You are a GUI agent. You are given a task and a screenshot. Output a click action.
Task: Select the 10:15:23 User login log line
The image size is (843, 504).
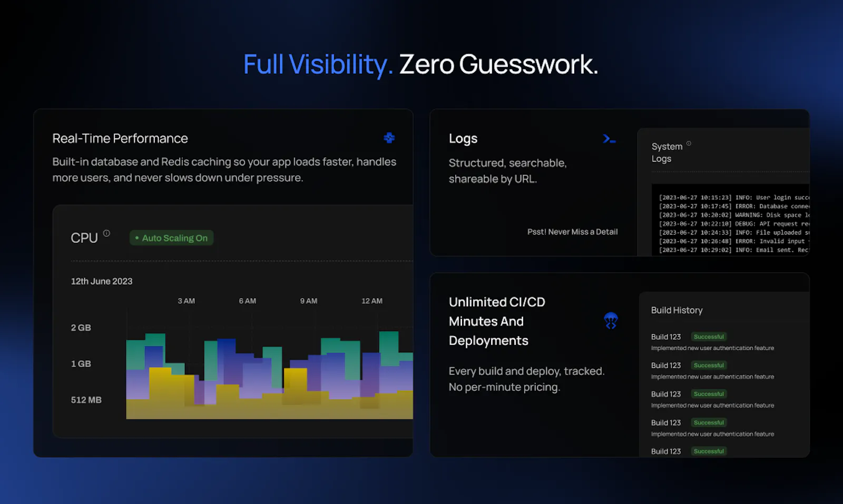(x=734, y=197)
